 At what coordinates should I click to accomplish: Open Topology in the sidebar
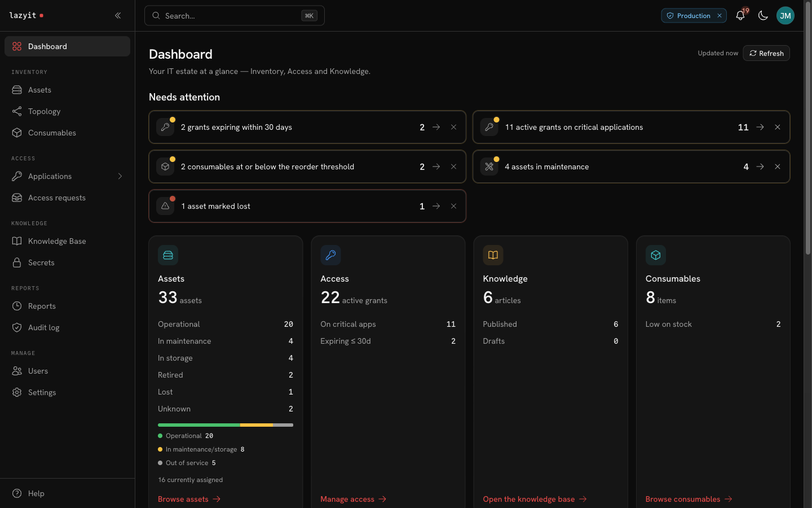click(x=67, y=111)
